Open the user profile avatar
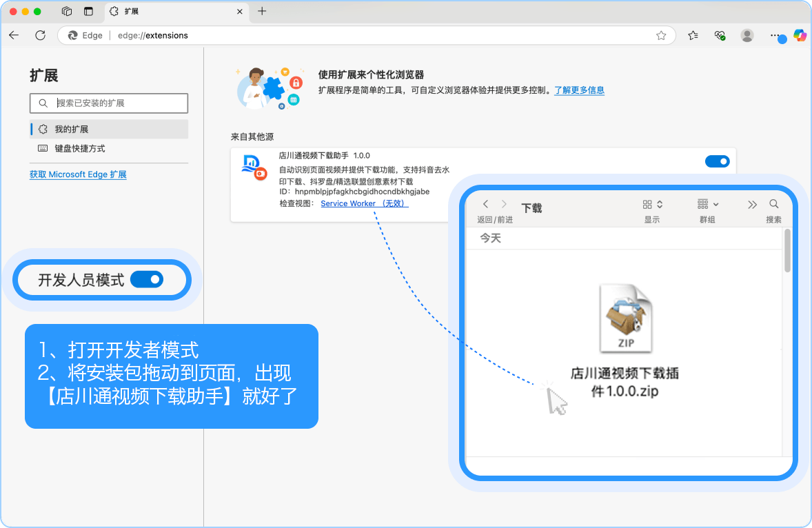Image resolution: width=812 pixels, height=528 pixels. pyautogui.click(x=747, y=35)
